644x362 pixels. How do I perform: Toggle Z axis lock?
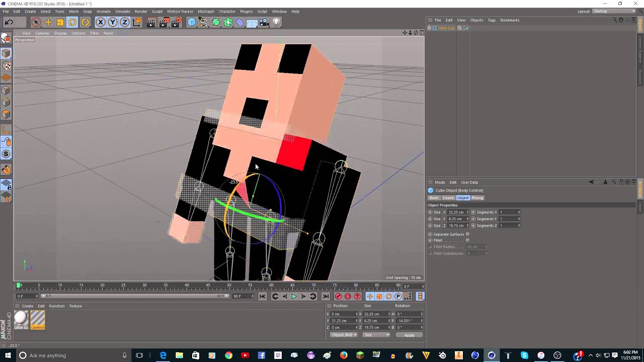tap(125, 22)
